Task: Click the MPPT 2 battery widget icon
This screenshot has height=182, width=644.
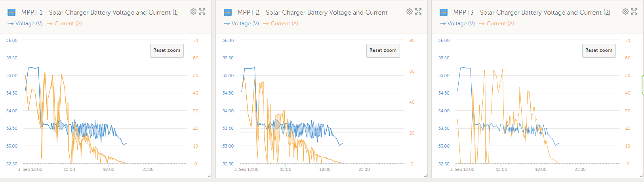Action: [x=228, y=12]
